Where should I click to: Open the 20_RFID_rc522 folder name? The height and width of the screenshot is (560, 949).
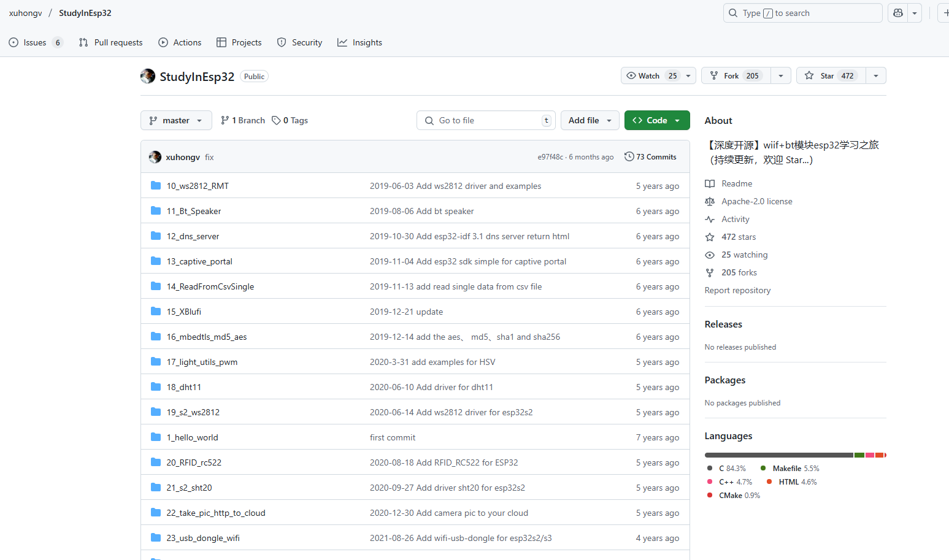[194, 462]
